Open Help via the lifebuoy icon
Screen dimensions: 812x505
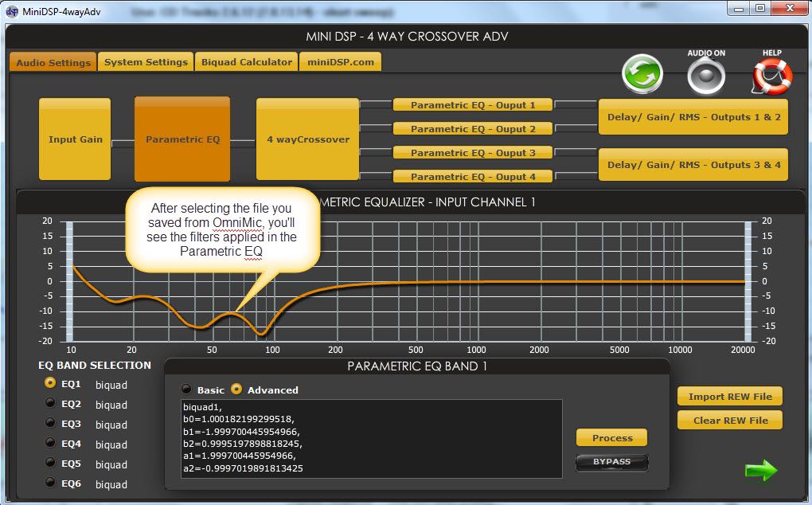click(x=772, y=76)
